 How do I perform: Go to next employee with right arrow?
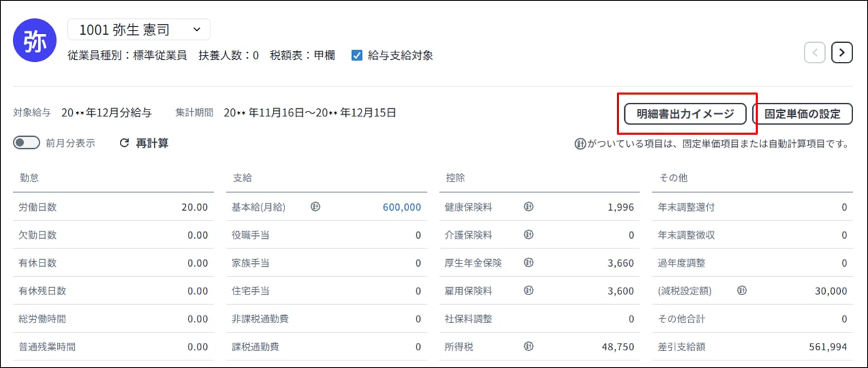pos(842,52)
